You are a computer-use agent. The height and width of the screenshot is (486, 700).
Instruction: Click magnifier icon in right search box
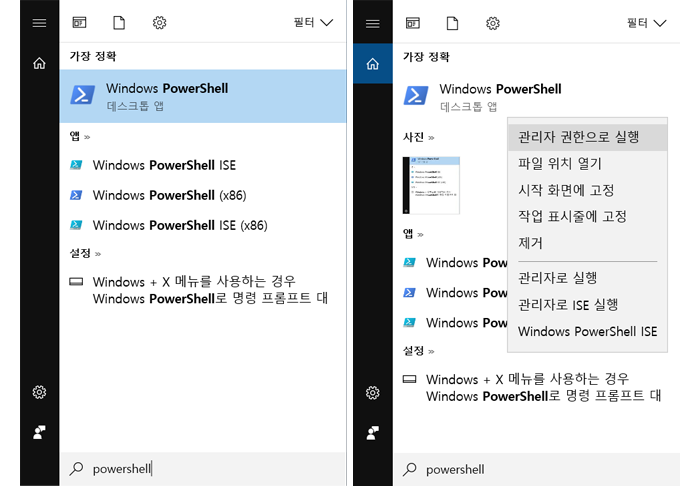[410, 469]
